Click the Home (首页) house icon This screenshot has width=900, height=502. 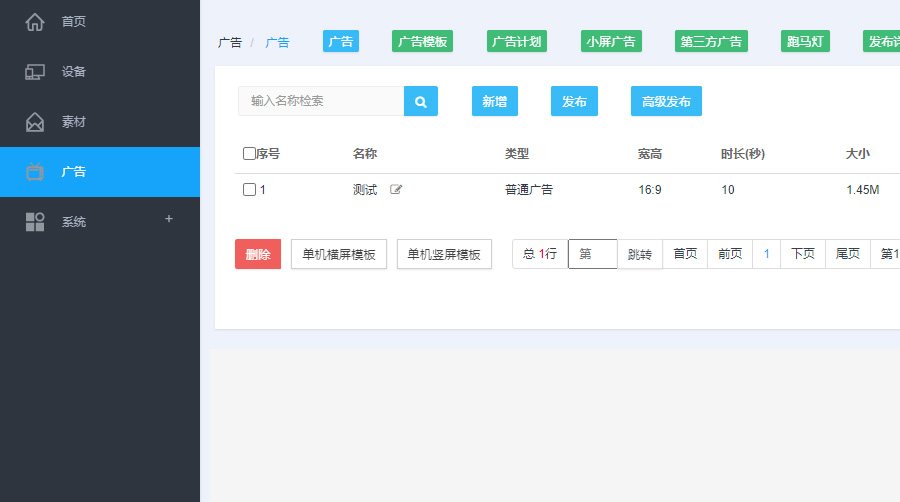click(35, 22)
